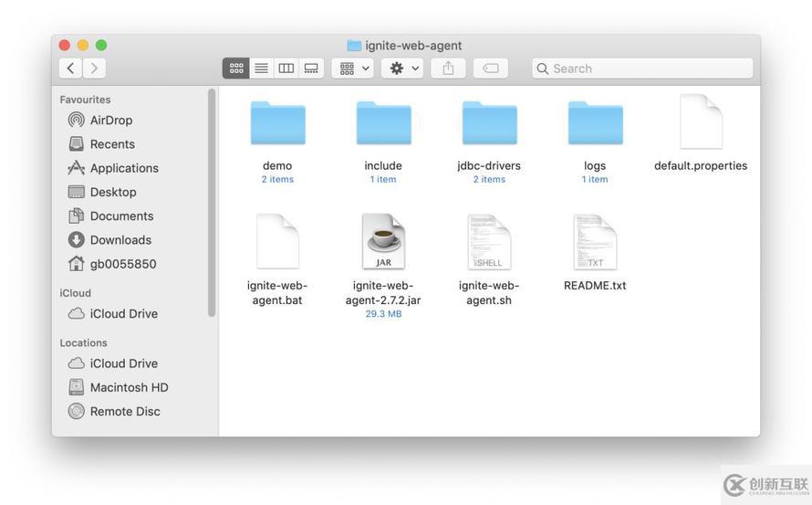The image size is (812, 505).
Task: Select the ignite-web-agent.sh shell script
Action: pos(489,242)
